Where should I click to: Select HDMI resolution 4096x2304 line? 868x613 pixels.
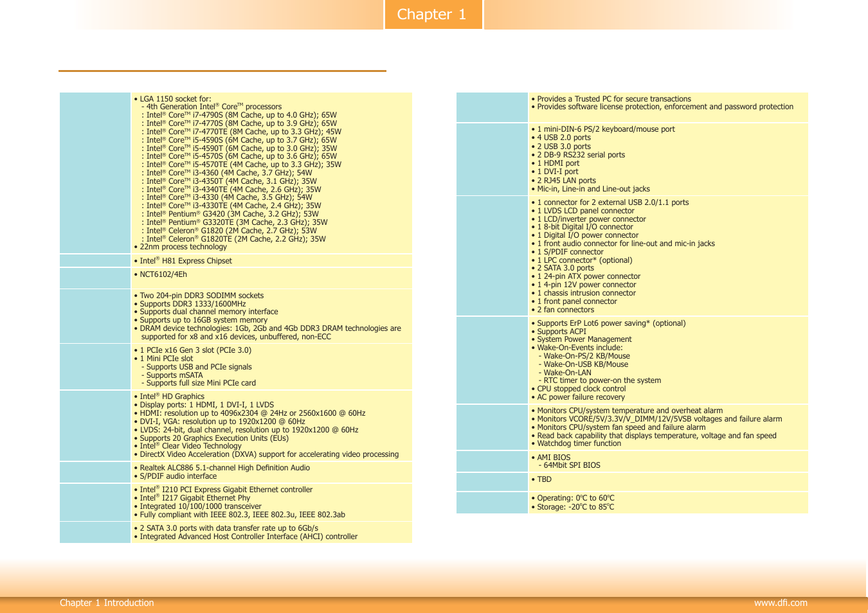249,413
